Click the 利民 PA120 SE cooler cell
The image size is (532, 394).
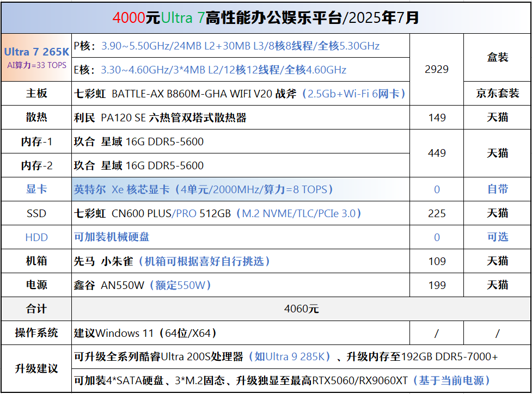pyautogui.click(x=241, y=118)
